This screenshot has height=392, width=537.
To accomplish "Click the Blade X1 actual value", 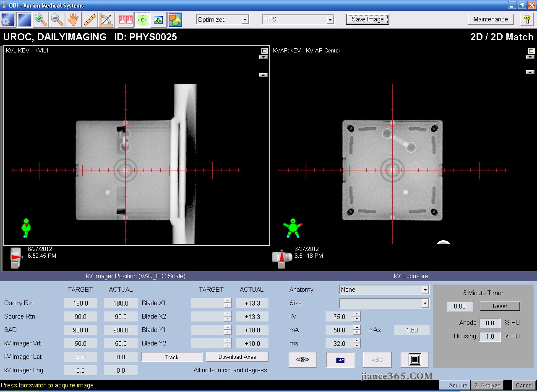I will click(x=252, y=303).
